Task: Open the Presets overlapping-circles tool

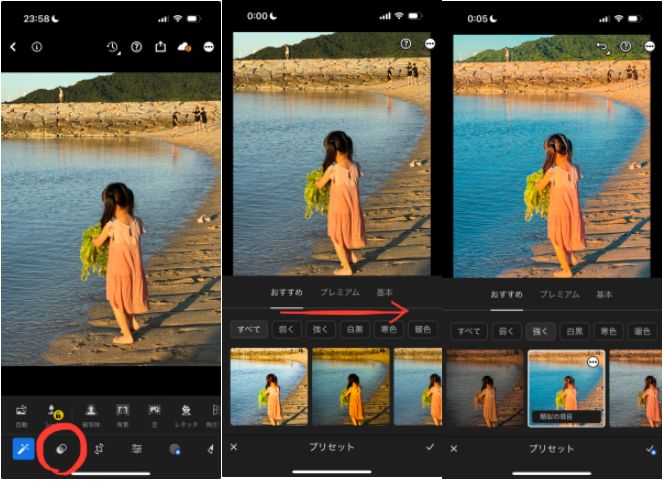Action: click(x=61, y=449)
